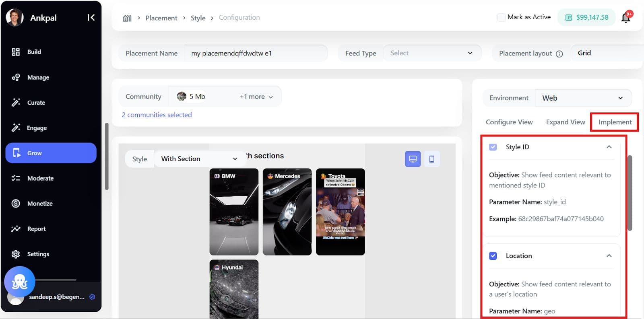
Task: Click the 2 communities selected link
Action: [157, 115]
